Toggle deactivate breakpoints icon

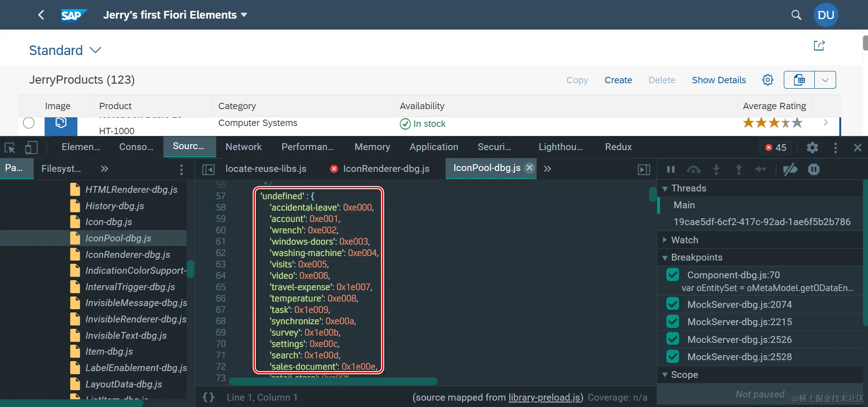(790, 169)
